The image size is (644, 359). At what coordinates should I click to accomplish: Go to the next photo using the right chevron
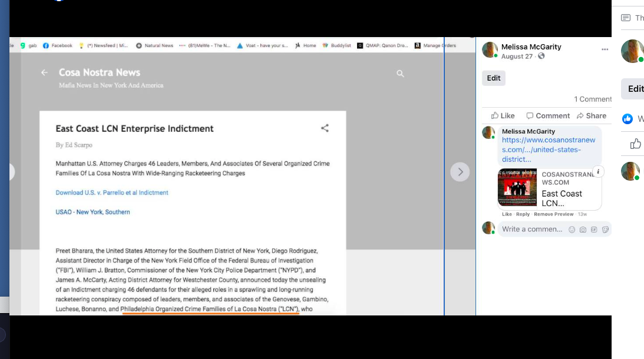460,172
